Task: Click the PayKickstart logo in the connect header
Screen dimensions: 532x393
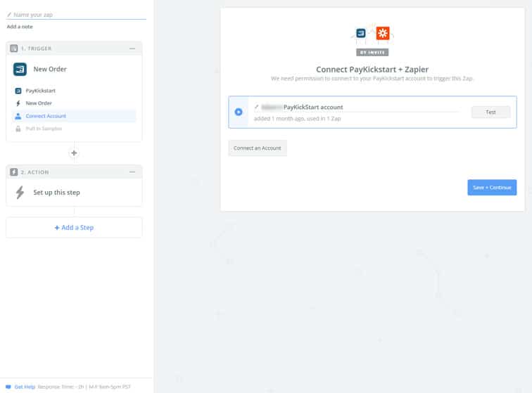Action: 361,33
